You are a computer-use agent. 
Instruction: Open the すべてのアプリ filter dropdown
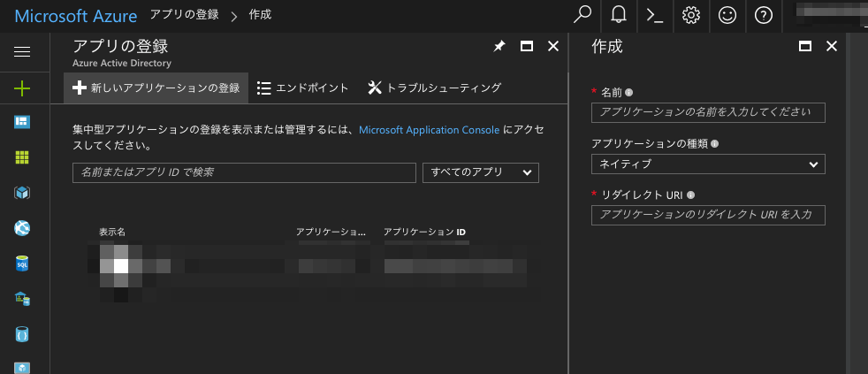pos(481,172)
